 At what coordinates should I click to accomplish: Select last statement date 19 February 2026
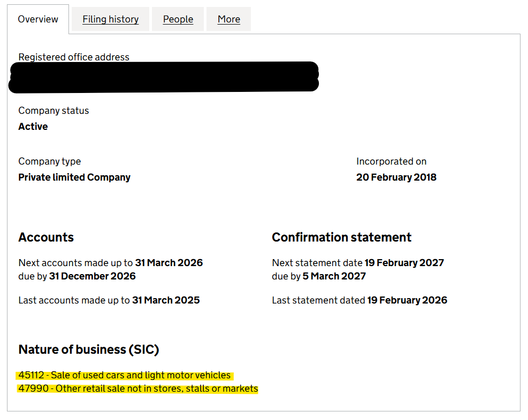[x=410, y=300]
